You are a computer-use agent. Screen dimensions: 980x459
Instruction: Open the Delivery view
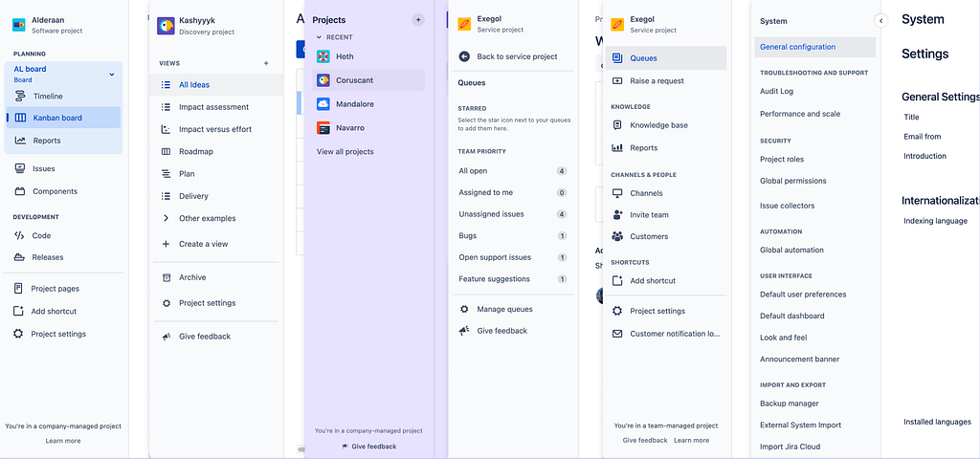[x=193, y=195]
